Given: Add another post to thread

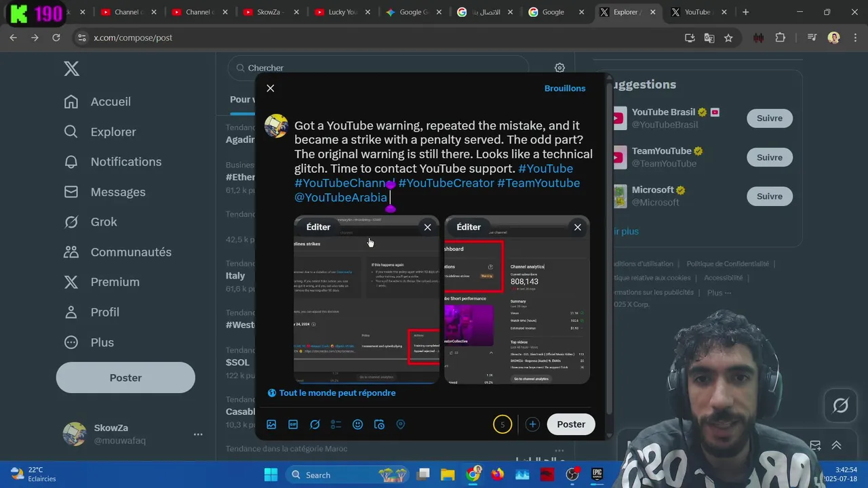Looking at the screenshot, I should [532, 424].
